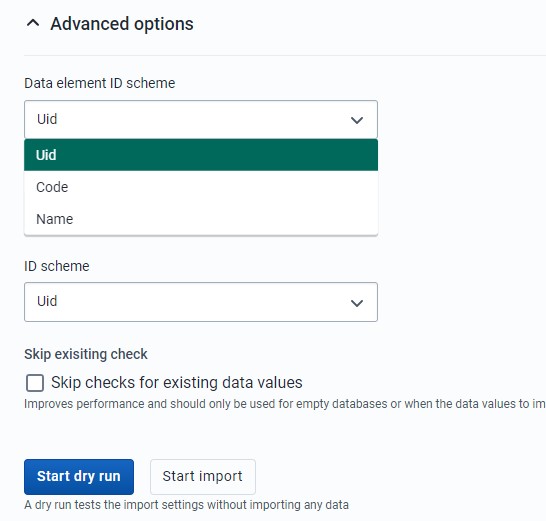Collapse the Advanced options chevron icon
Viewport: 546px width, 521px height.
pos(33,24)
